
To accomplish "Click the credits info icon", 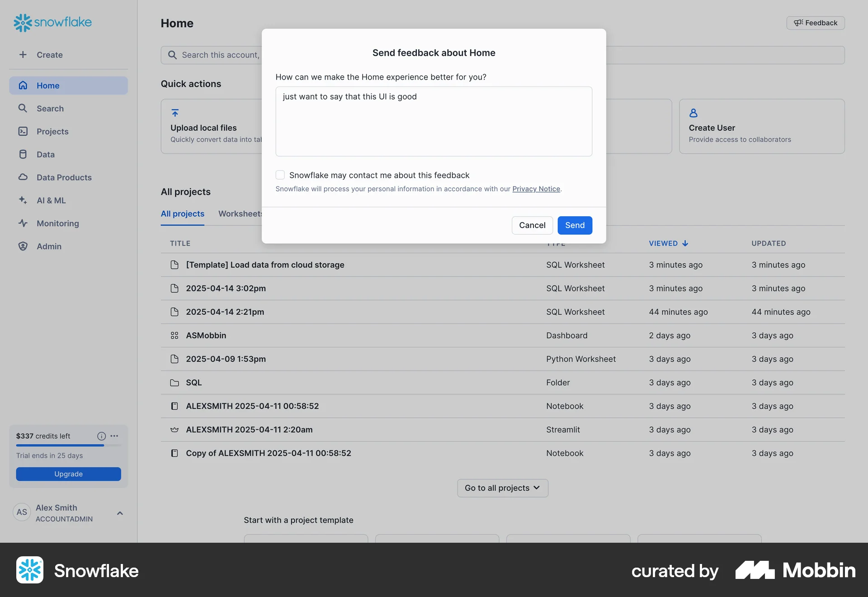I will point(101,436).
